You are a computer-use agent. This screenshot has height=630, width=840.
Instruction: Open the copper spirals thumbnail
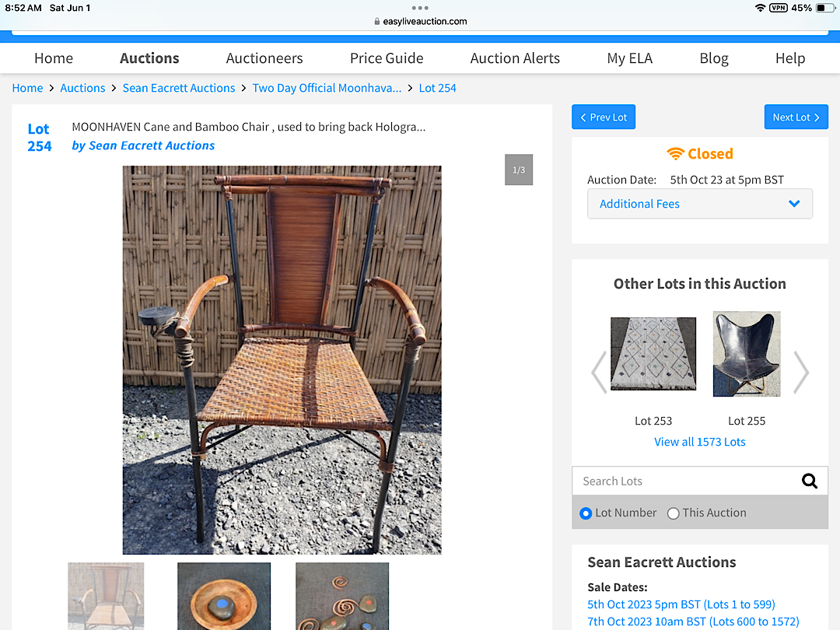pyautogui.click(x=341, y=596)
